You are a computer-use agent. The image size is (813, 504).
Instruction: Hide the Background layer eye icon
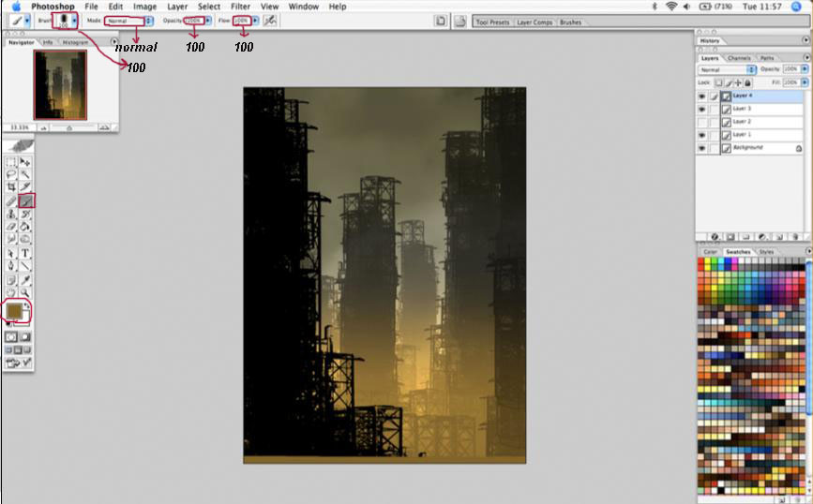tap(702, 148)
